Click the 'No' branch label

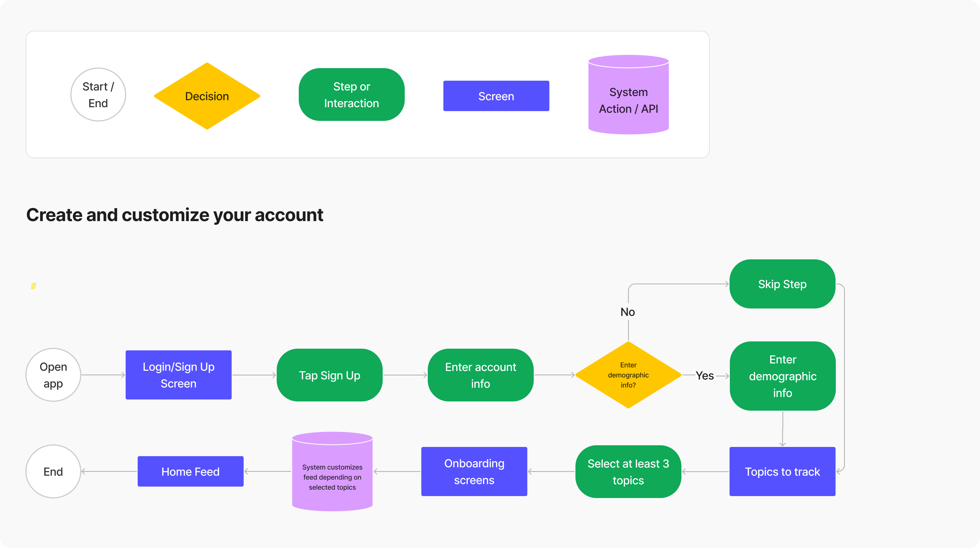[x=628, y=312]
